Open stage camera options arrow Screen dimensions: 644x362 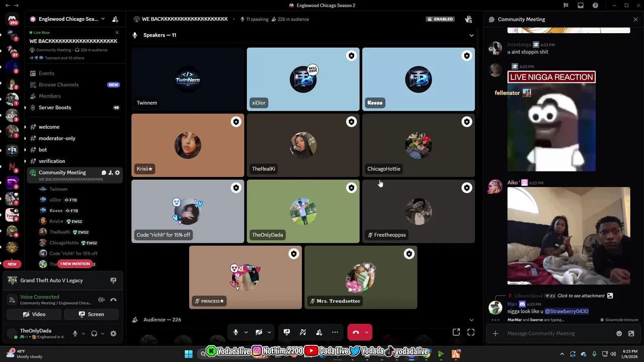click(x=269, y=332)
